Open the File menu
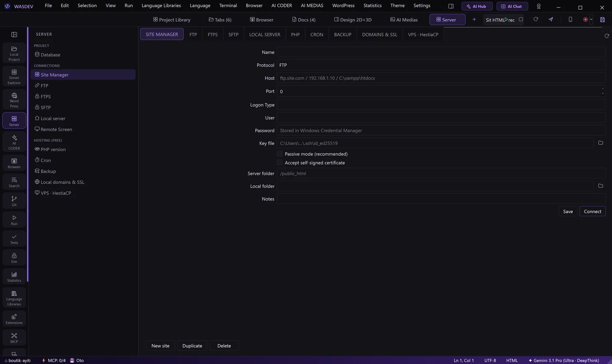 coord(48,5)
